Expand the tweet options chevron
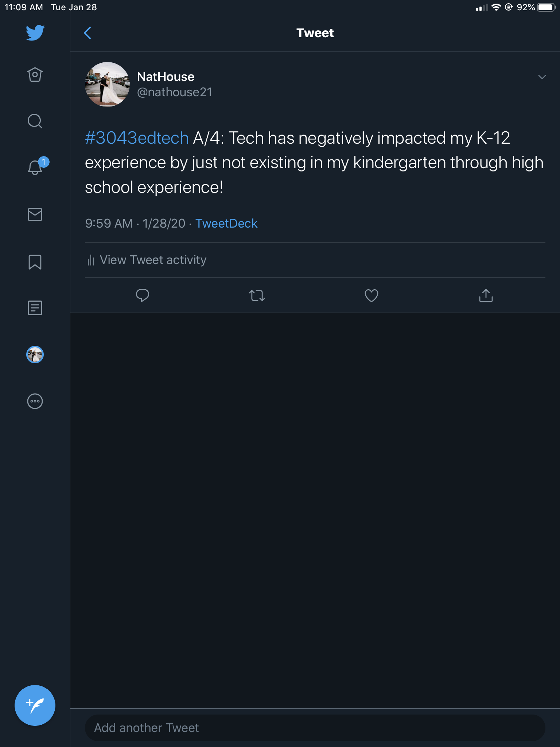The image size is (560, 747). (542, 77)
